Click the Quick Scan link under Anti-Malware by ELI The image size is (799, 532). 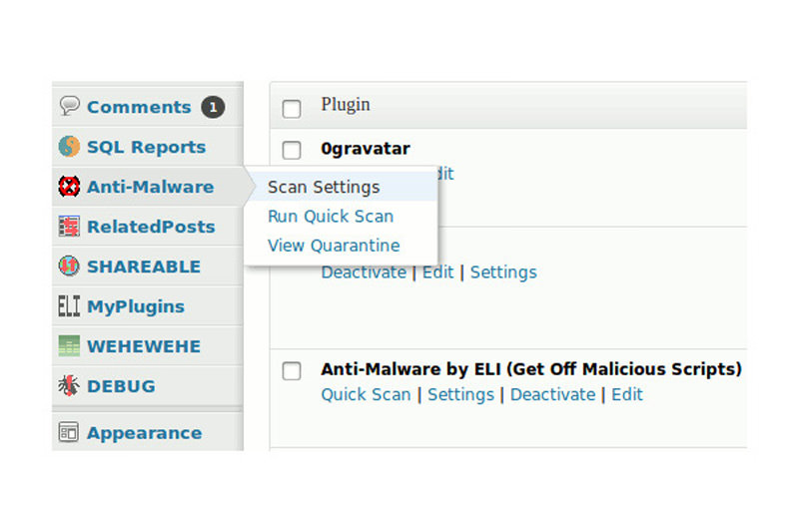tap(366, 394)
